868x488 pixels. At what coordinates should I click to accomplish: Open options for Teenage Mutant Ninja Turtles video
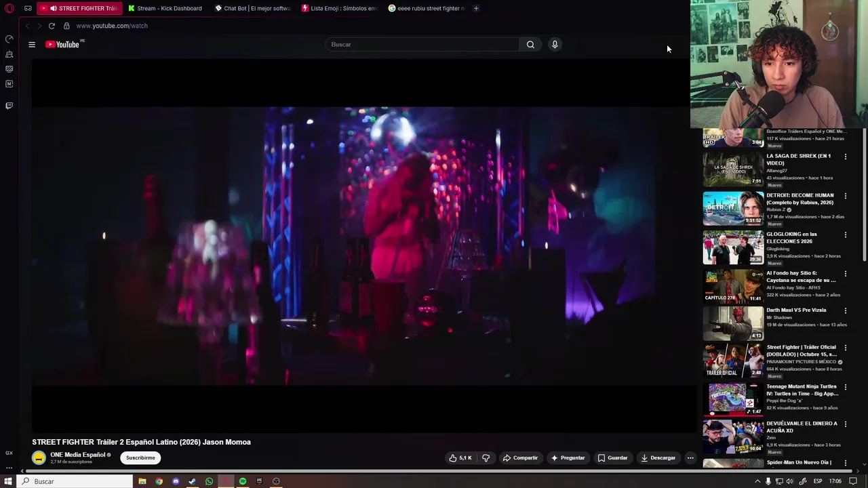click(846, 387)
